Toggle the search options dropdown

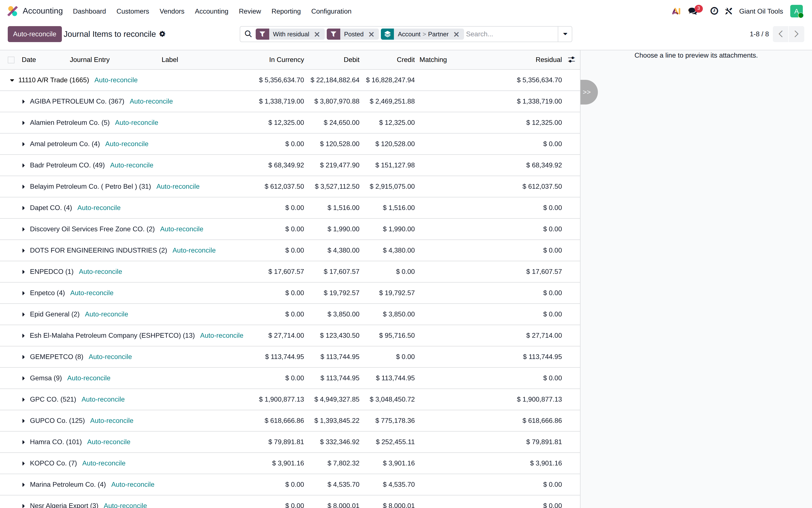565,34
